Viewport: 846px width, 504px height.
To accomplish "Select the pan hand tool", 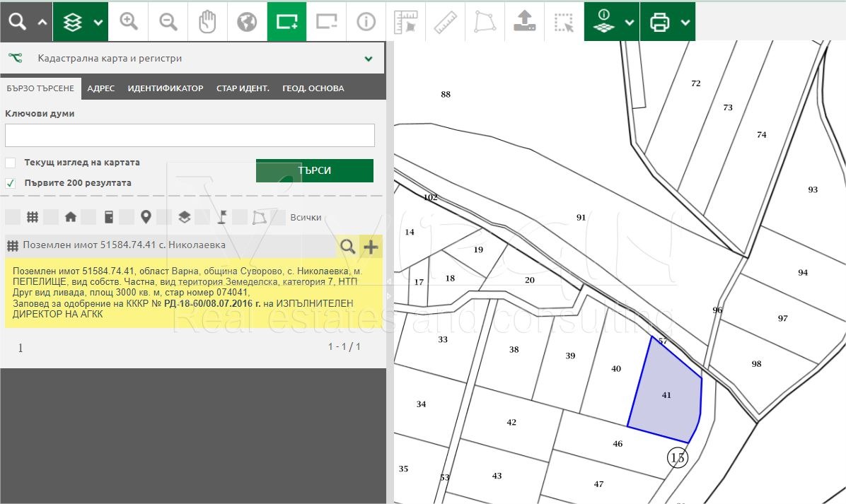I will [x=207, y=22].
